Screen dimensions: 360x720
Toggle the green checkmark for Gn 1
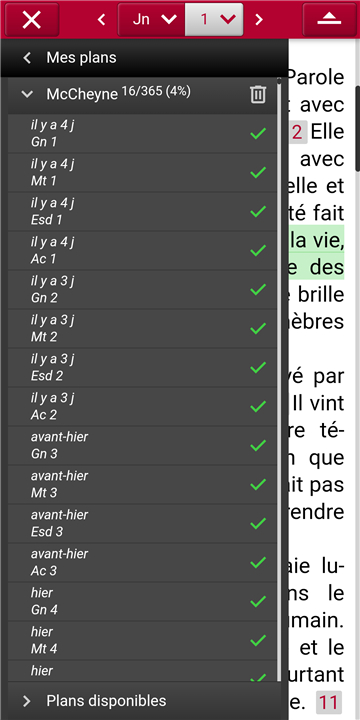258,134
